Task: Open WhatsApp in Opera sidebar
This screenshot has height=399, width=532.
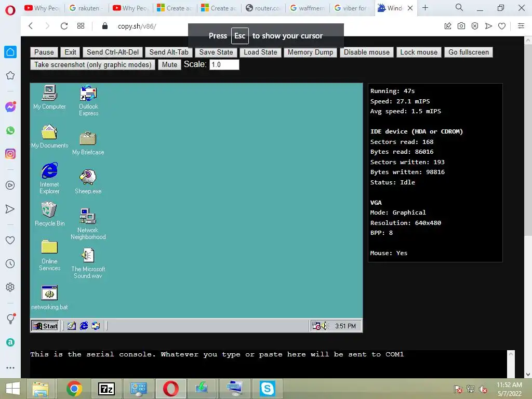Action: click(10, 130)
